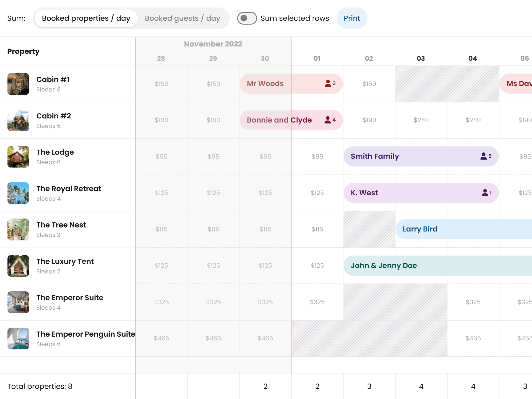Click the Smith Family booking bar

click(x=375, y=156)
